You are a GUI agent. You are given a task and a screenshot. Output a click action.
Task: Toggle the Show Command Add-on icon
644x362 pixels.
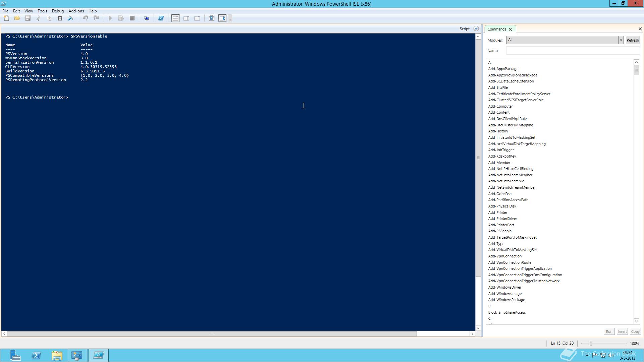click(x=223, y=18)
